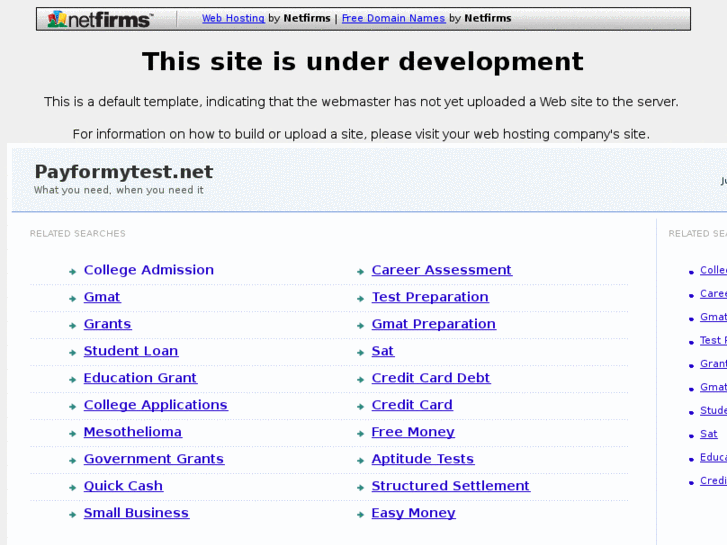727x545 pixels.
Task: Click the arrow bullet beside Grants
Action: coord(72,326)
